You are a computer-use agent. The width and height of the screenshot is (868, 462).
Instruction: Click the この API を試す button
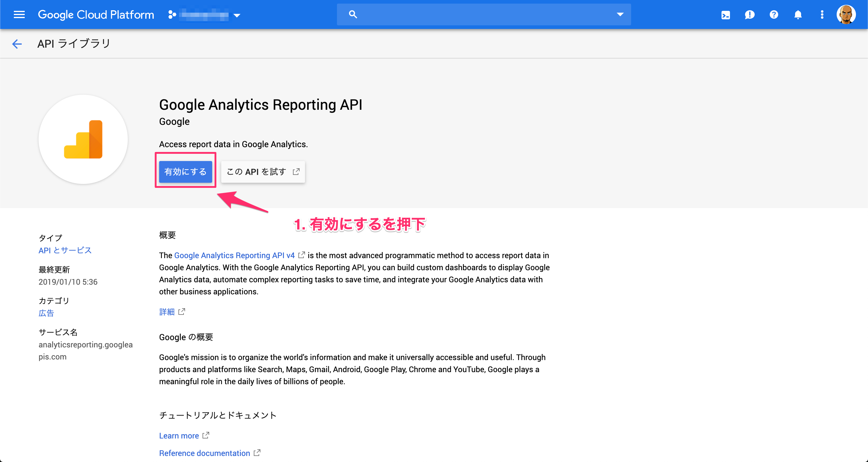[x=263, y=172]
